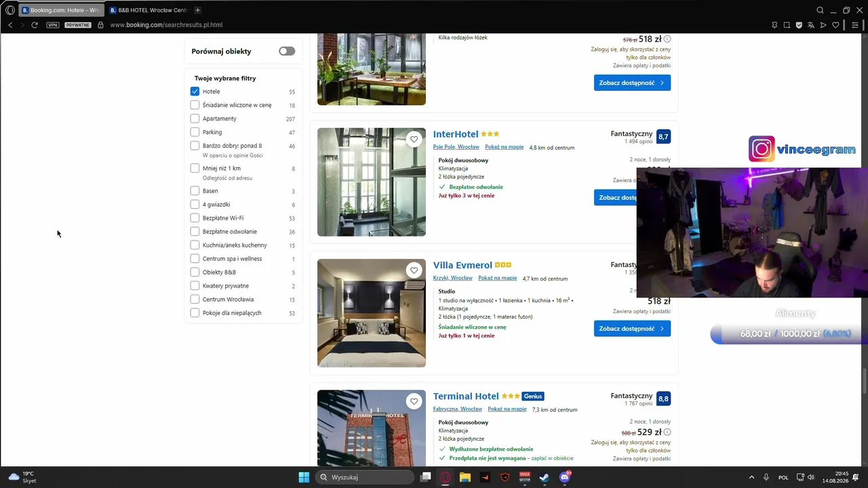Show hidden system tray icons chevron
Viewport: 868px width, 488px height.
(x=751, y=477)
